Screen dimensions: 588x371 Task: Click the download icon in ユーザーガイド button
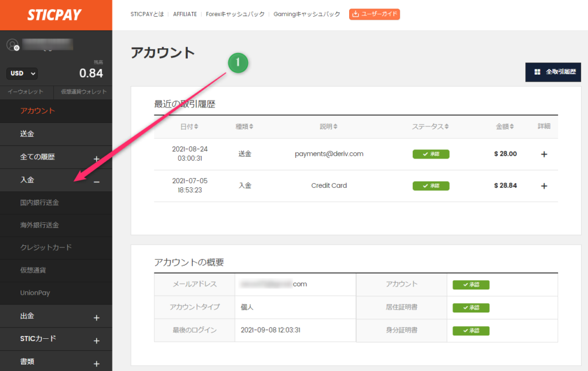355,14
